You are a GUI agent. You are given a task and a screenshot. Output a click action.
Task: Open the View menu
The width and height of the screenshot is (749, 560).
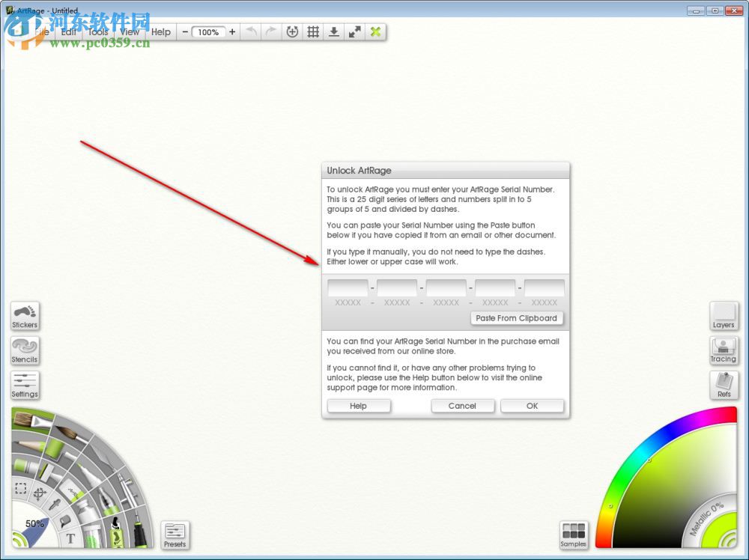tap(130, 32)
